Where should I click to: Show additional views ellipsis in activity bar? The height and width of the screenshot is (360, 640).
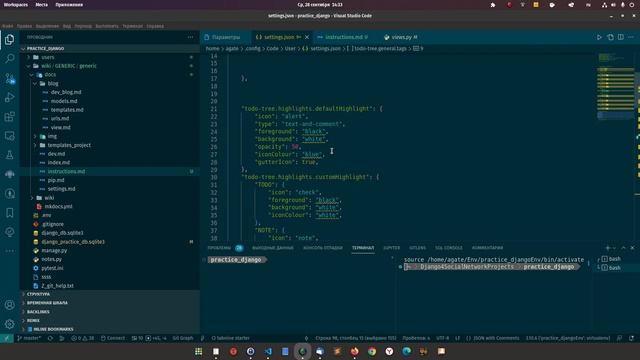[x=9, y=251]
